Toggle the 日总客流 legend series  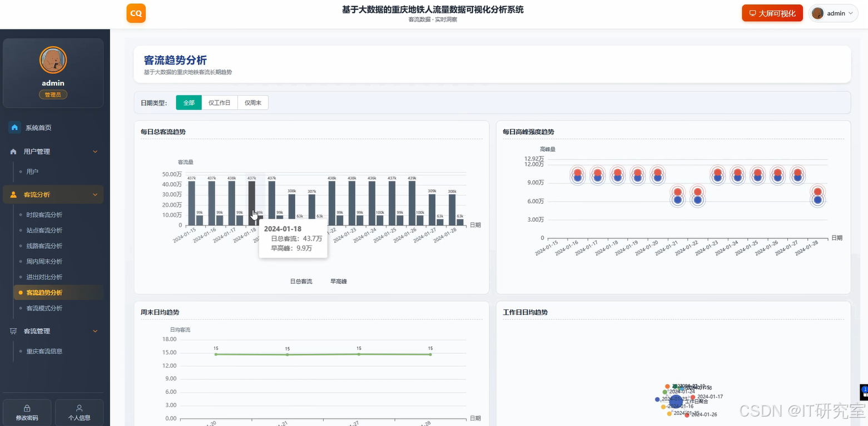coord(301,282)
